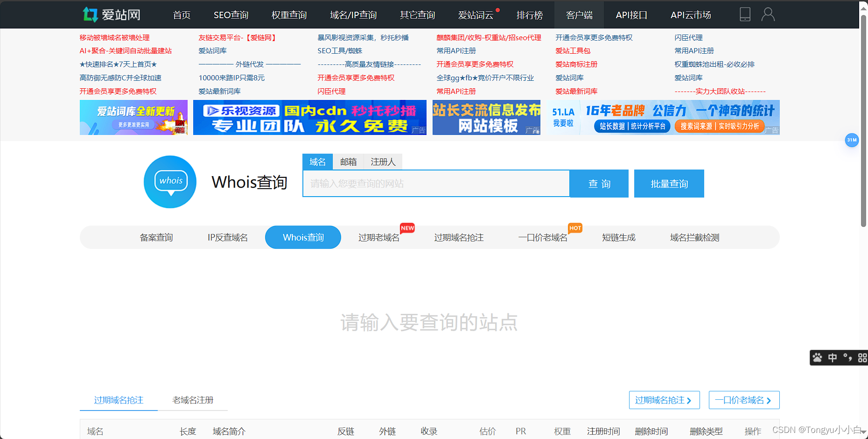Click the 31M badge on the right edge
Viewport: 868px width, 439px height.
[852, 140]
